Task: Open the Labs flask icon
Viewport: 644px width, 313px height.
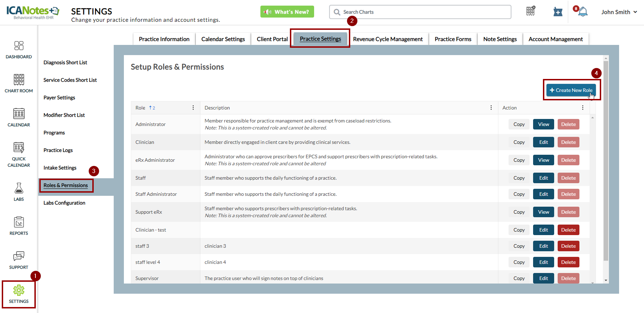Action: click(19, 188)
